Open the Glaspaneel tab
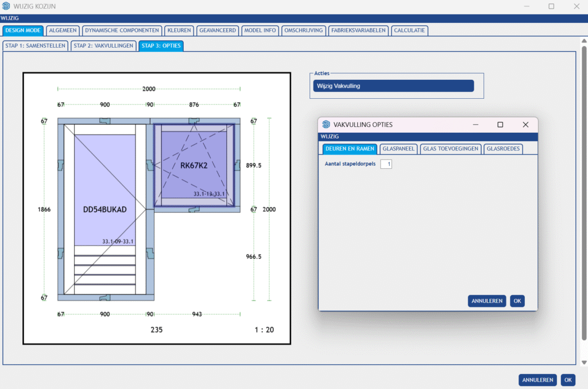Viewport: 588px width, 389px height. (399, 149)
